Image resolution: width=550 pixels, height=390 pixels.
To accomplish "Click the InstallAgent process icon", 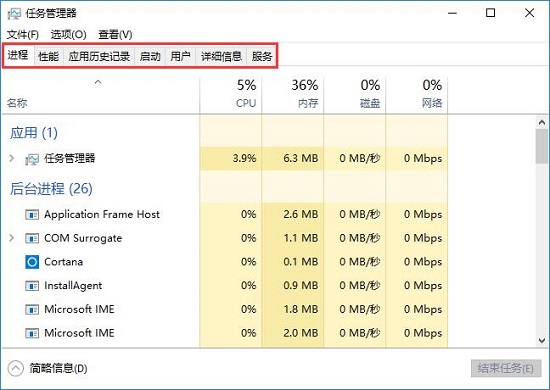I will pyautogui.click(x=32, y=286).
